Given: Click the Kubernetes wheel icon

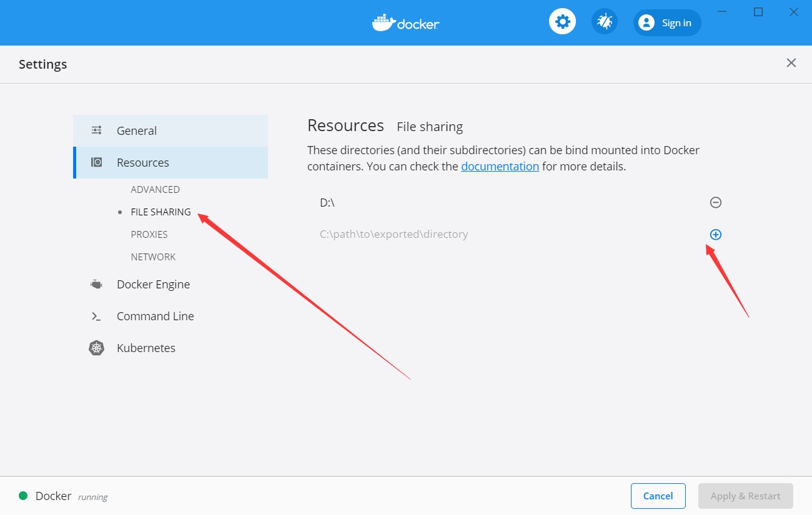Looking at the screenshot, I should coord(96,348).
